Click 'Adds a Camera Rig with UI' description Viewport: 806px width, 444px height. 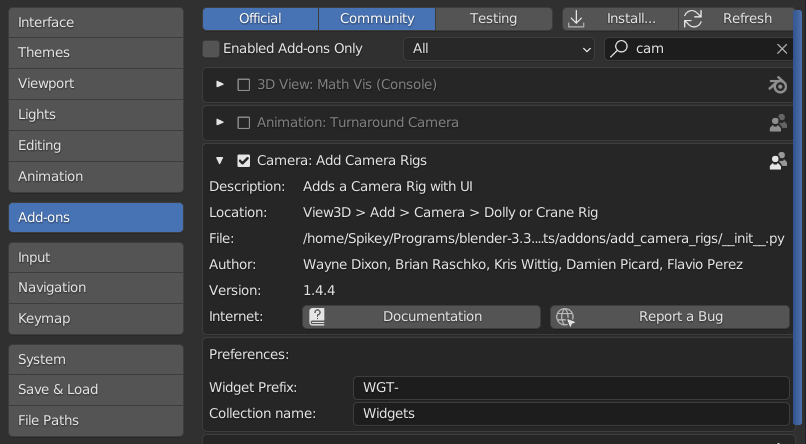tap(388, 187)
